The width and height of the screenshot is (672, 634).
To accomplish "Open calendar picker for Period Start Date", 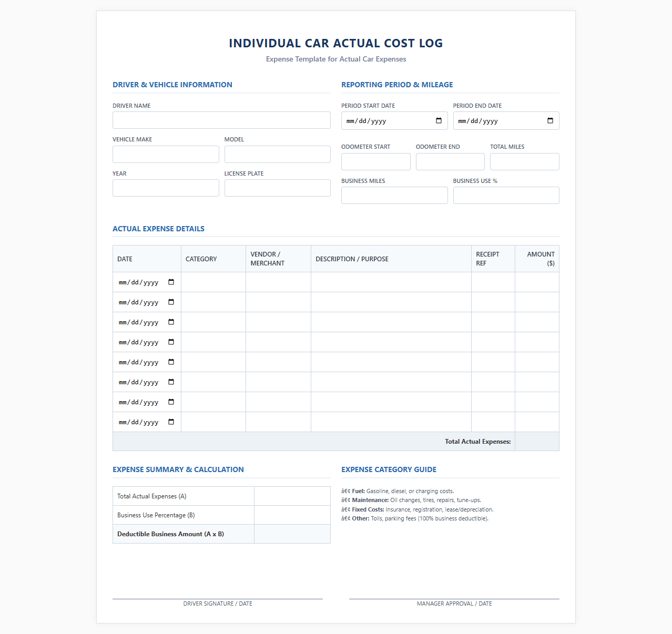I will pyautogui.click(x=439, y=120).
